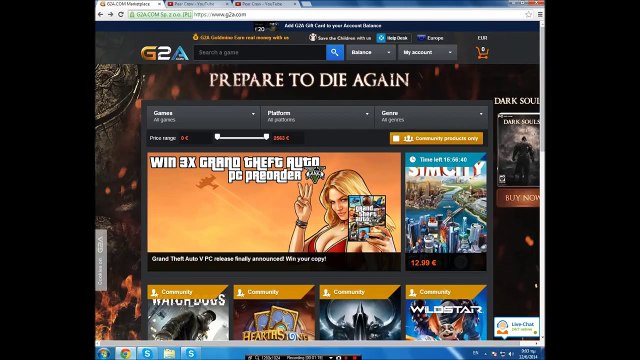Click the maximum price slider handle

(x=266, y=137)
